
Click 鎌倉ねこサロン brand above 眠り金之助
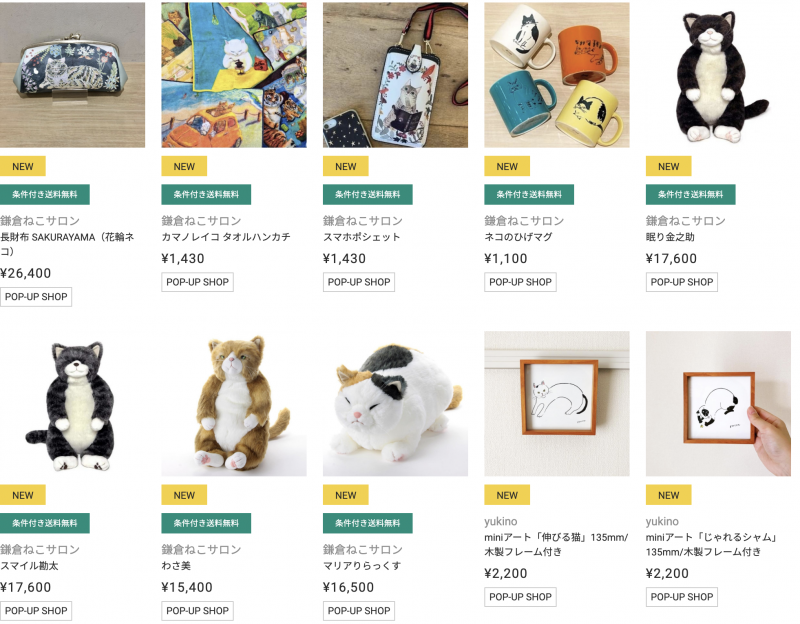tap(686, 221)
